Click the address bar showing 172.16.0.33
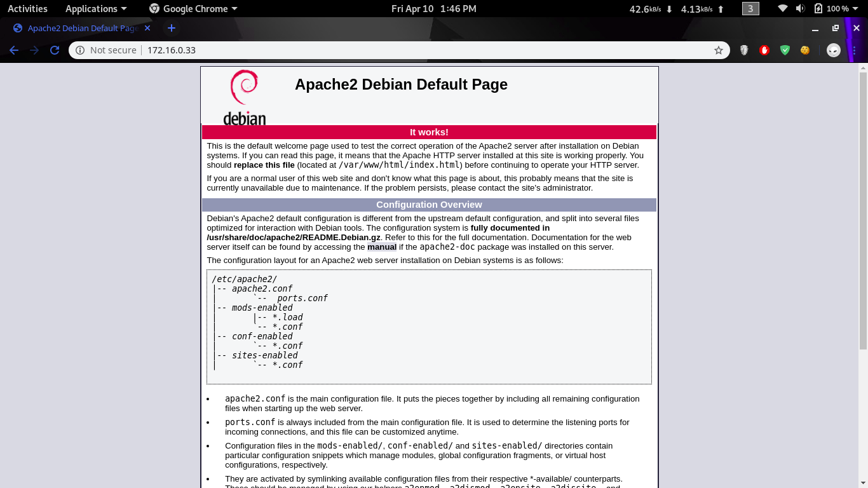The image size is (868, 488). (381, 50)
